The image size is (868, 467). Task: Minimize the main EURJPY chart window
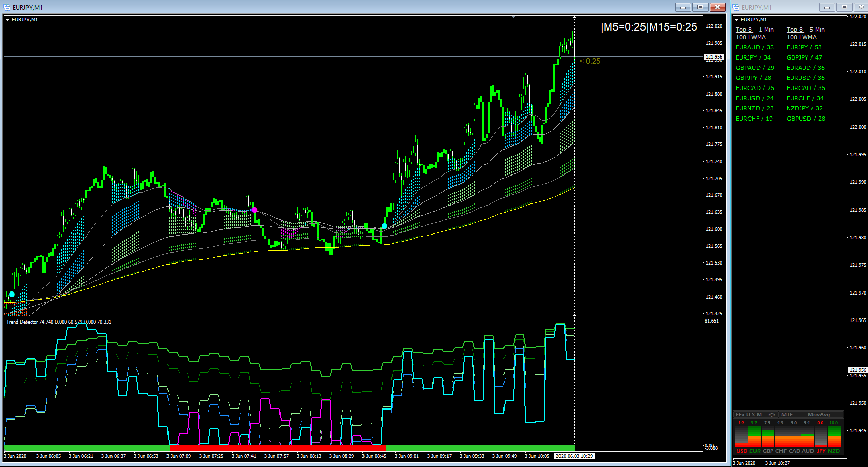coord(683,7)
